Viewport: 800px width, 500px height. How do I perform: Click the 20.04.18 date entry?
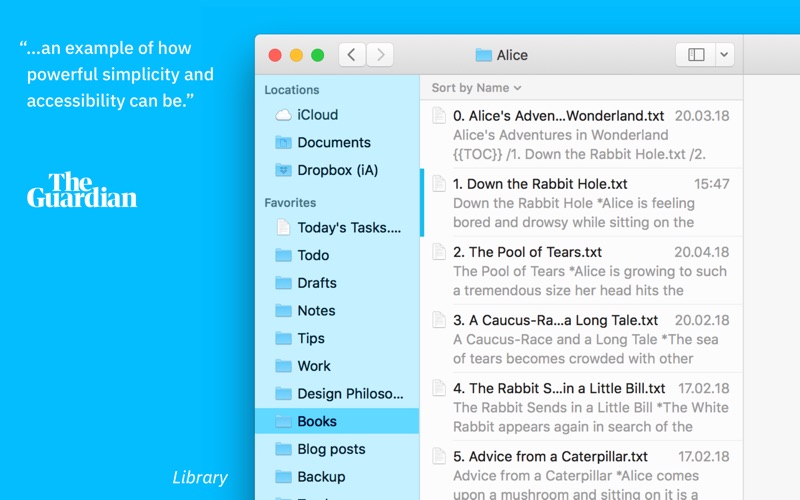(702, 252)
